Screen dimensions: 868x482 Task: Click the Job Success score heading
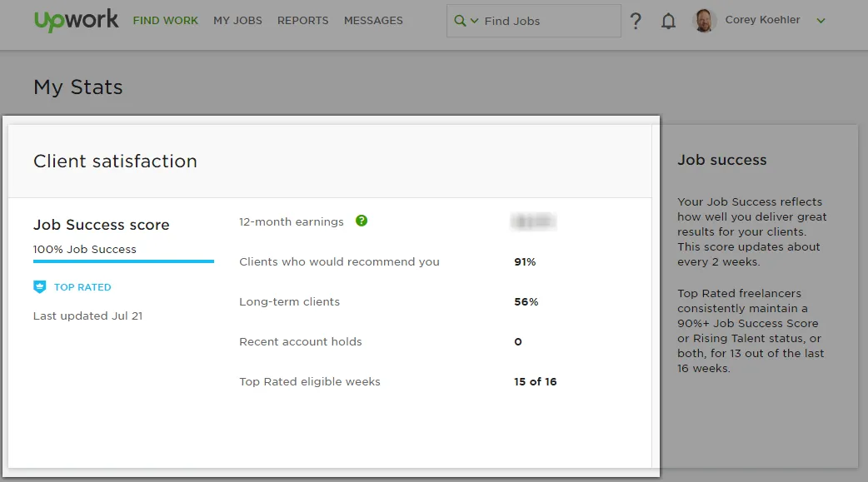(x=102, y=225)
